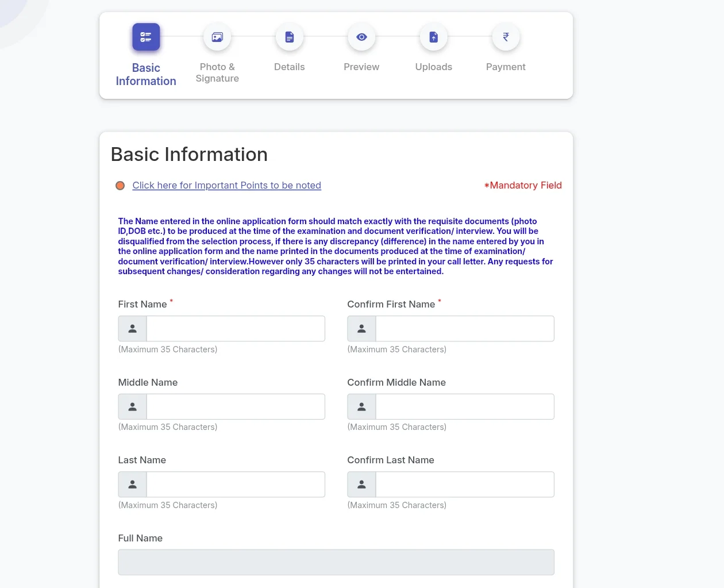The height and width of the screenshot is (588, 724).
Task: Go to the Preview eye icon
Action: pyautogui.click(x=361, y=37)
